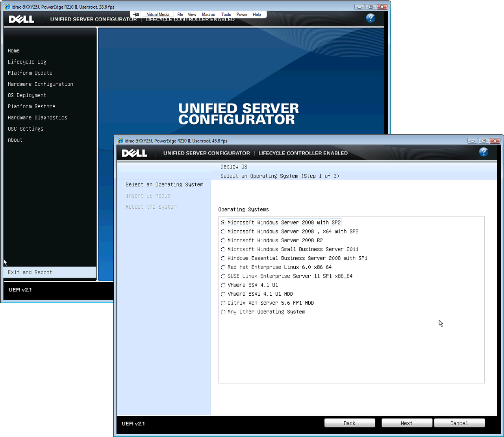Open the Virtual Media menu
The image size is (504, 437).
coord(158,15)
